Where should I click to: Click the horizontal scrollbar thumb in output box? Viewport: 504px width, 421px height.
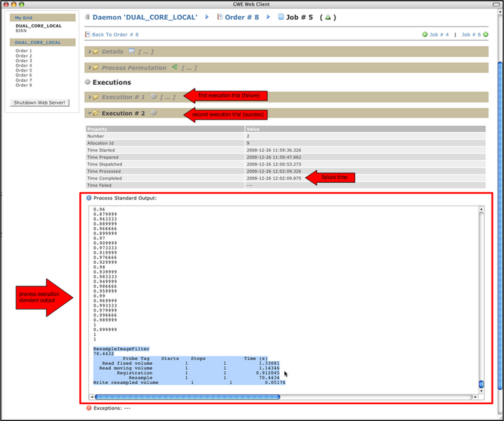click(x=187, y=397)
